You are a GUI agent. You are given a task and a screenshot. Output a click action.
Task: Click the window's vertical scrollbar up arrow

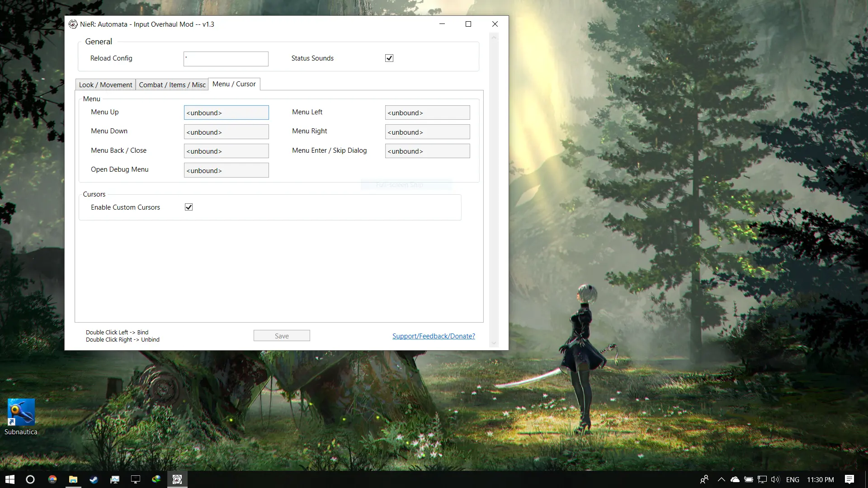coord(494,38)
